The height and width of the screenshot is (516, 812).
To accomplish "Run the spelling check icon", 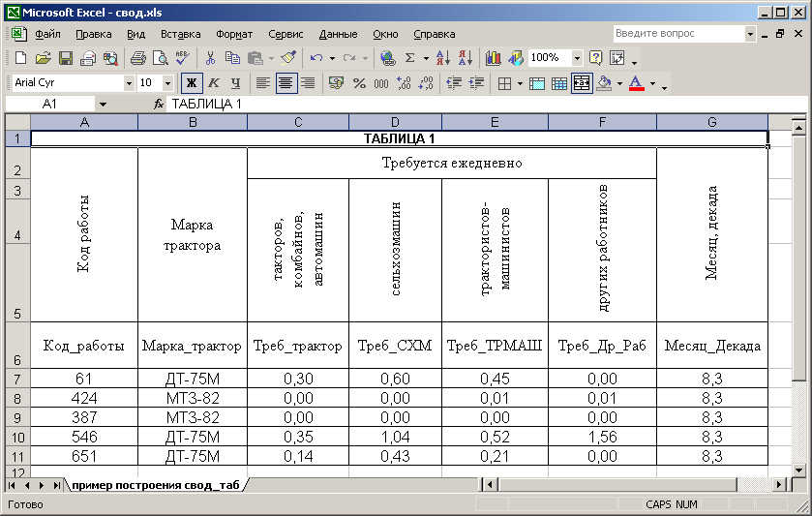I will (182, 58).
